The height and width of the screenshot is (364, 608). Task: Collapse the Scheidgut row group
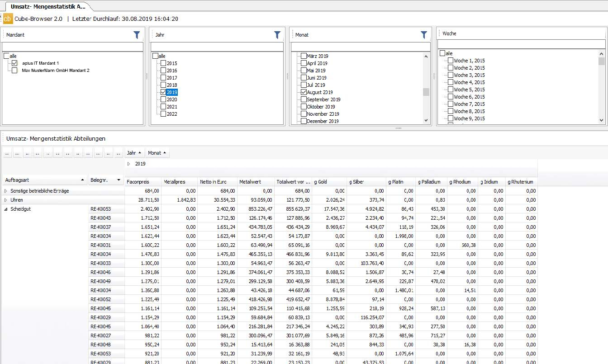pyautogui.click(x=6, y=209)
